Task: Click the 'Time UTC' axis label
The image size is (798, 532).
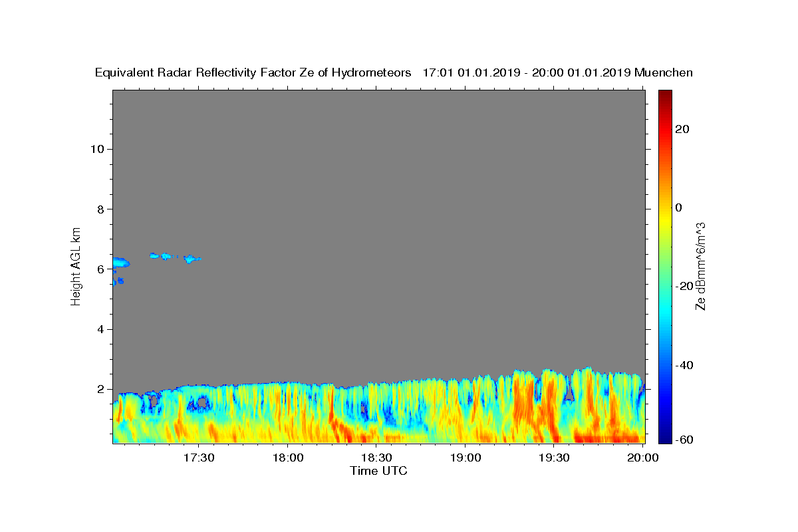Action: (x=378, y=471)
